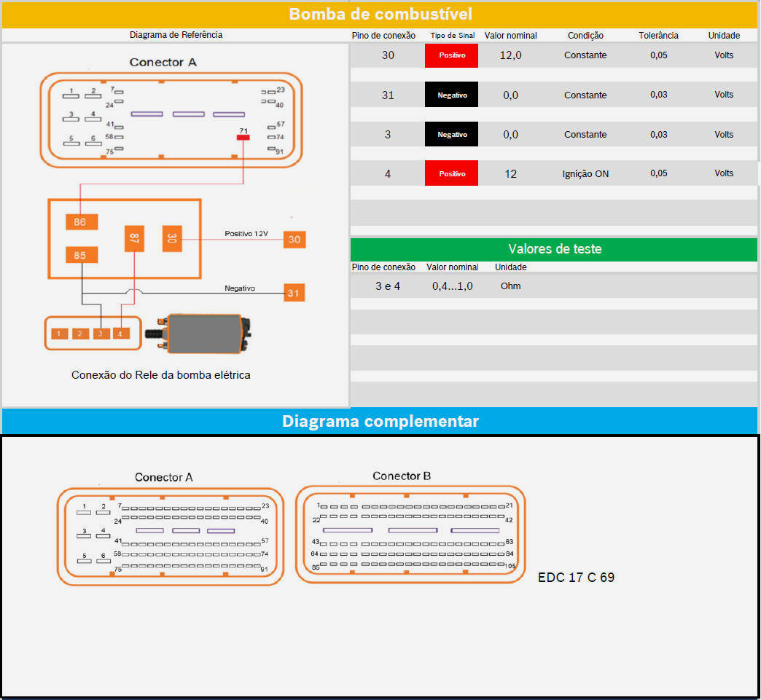Select relay terminal 85
This screenshot has width=761, height=700.
(x=81, y=256)
